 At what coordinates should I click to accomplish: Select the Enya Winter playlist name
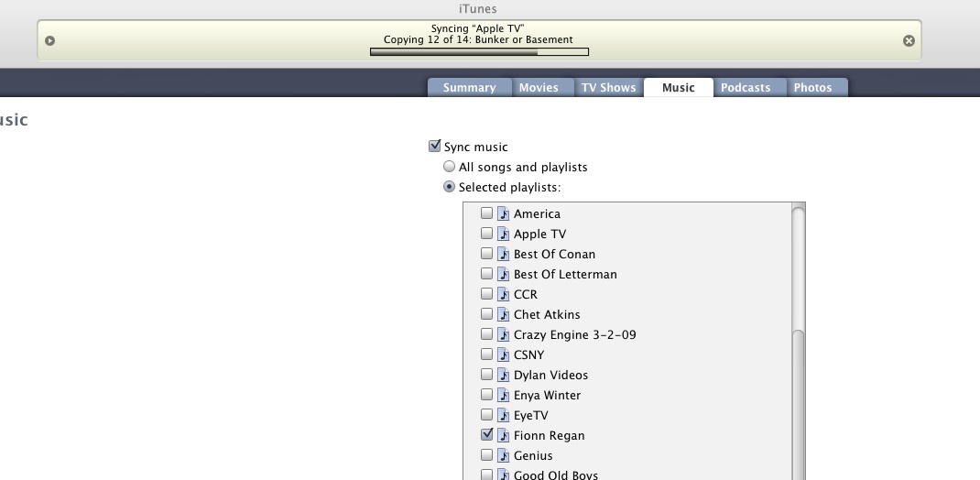pos(548,395)
